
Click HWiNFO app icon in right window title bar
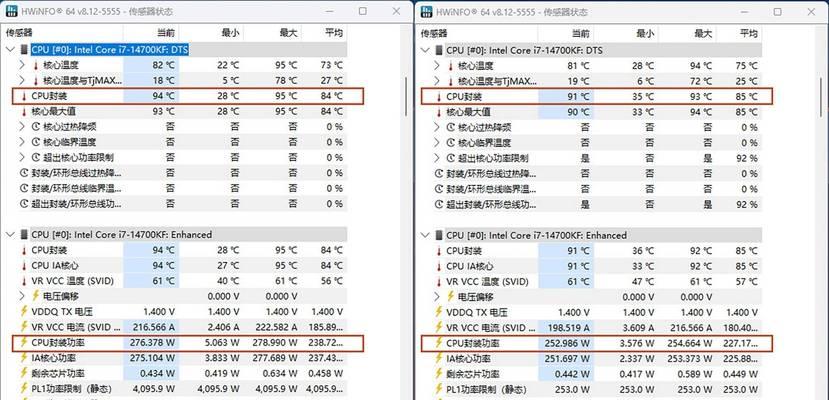click(x=427, y=12)
